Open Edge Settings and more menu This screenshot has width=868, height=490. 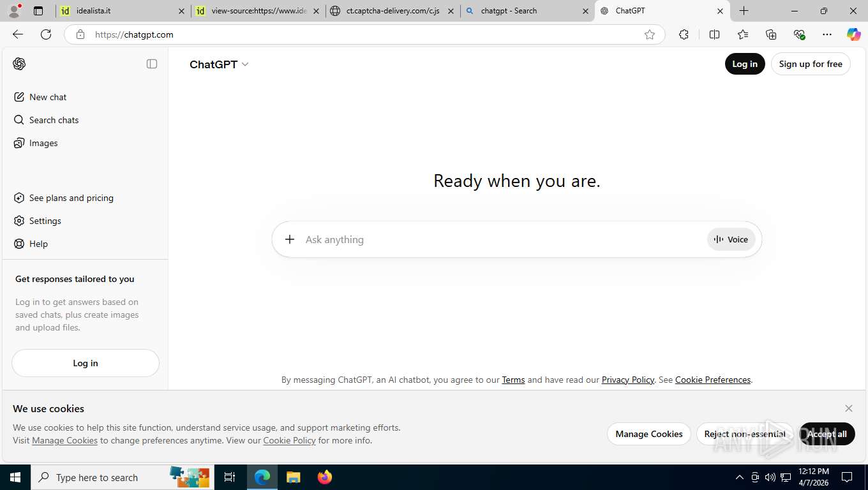pyautogui.click(x=827, y=34)
